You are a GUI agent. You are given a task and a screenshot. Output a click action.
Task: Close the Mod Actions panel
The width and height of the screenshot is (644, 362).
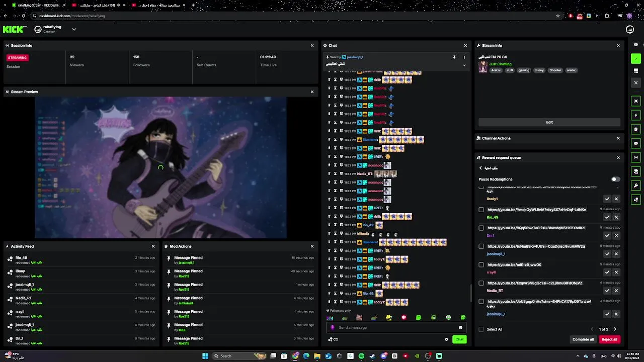click(312, 246)
